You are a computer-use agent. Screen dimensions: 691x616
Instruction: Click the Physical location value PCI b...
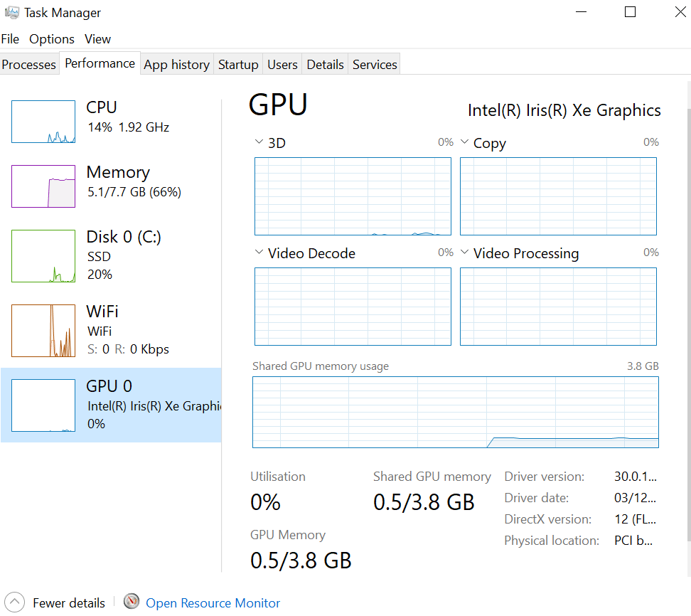coord(633,540)
